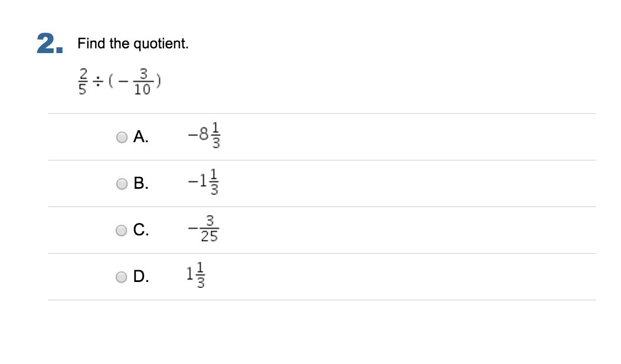Click the 3/10 fraction inside the parentheses
621x364 pixels.
[142, 81]
